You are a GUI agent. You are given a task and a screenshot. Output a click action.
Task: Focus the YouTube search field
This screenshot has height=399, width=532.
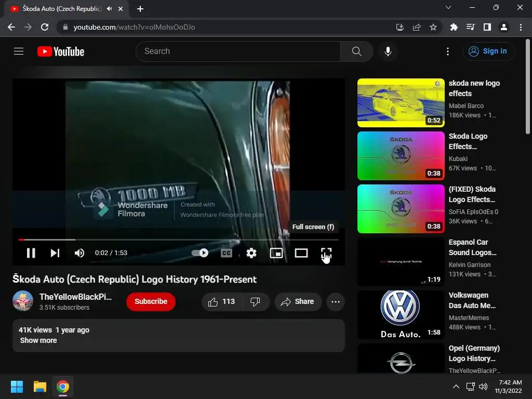click(238, 51)
